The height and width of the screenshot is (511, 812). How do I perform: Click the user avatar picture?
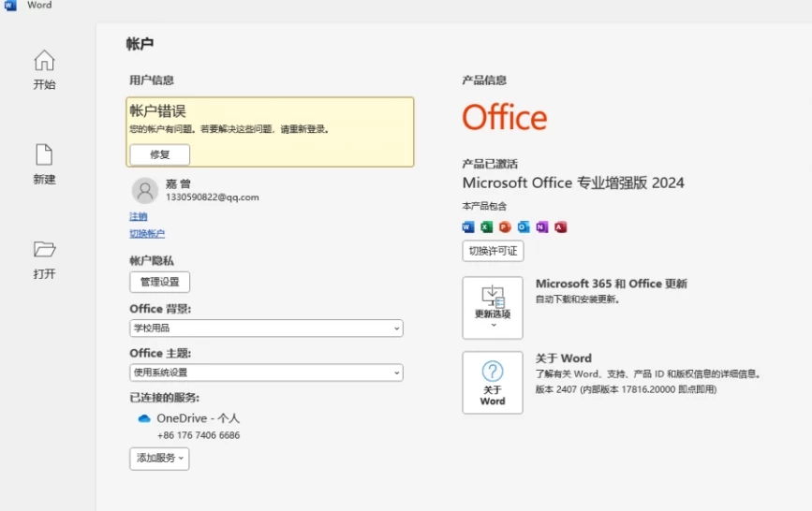point(145,191)
